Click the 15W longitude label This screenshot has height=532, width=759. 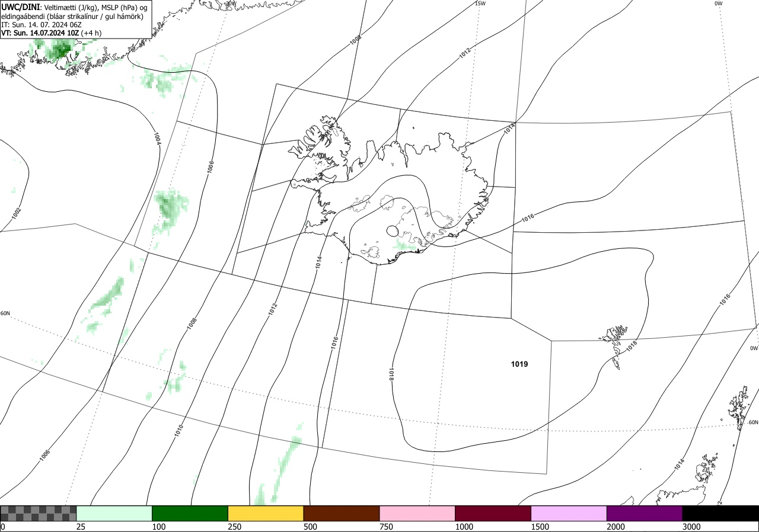(480, 4)
